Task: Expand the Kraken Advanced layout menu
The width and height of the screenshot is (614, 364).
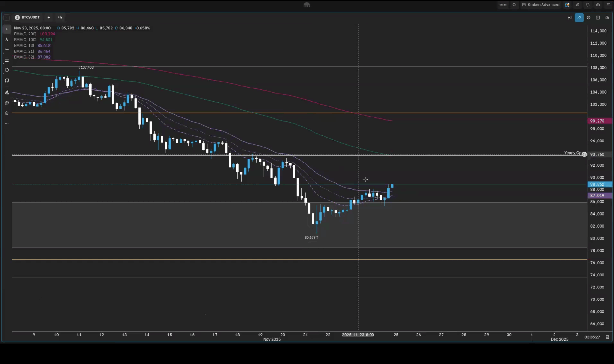Action: click(540, 5)
